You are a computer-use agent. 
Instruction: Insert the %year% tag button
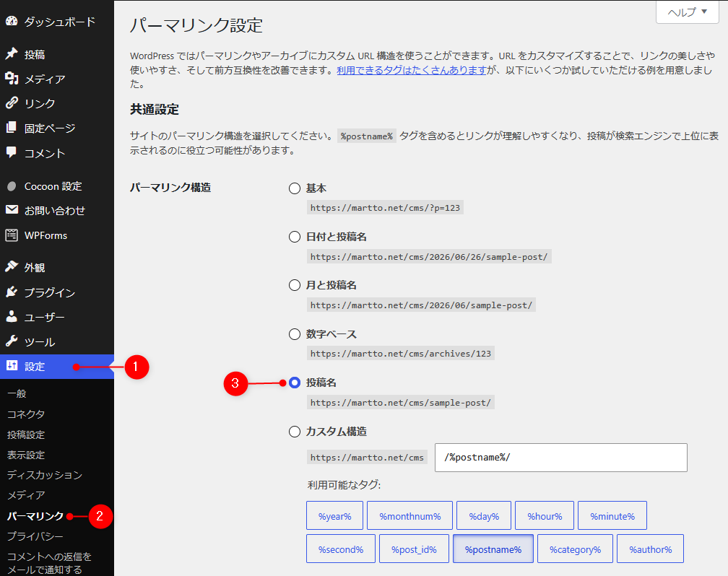pyautogui.click(x=335, y=515)
